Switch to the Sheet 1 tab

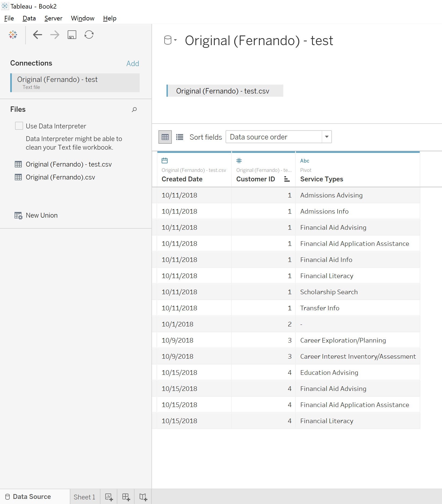(84, 497)
